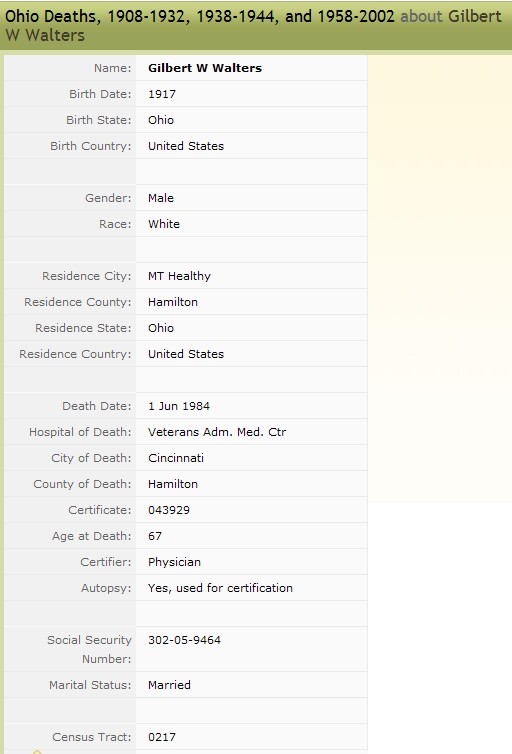Image resolution: width=512 pixels, height=754 pixels.
Task: Click the Birth Date value 1917
Action: click(x=162, y=94)
